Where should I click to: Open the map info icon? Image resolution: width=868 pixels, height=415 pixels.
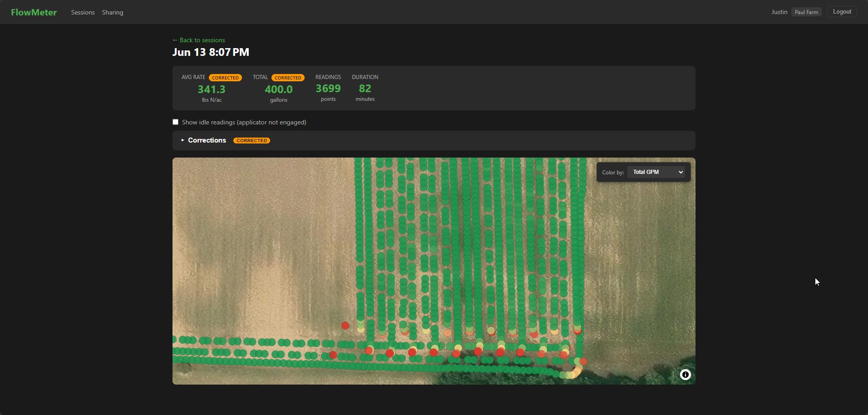pos(685,375)
